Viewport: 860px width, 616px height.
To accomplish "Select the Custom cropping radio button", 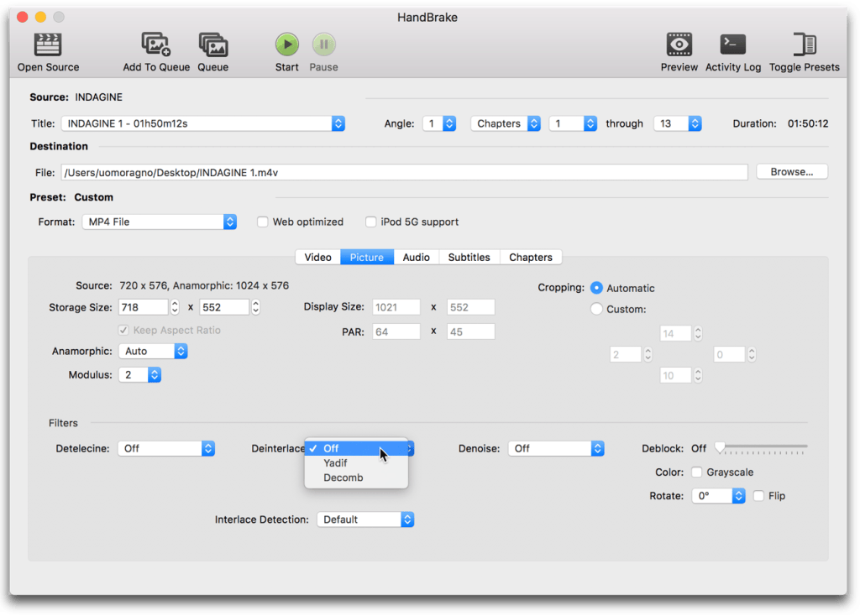I will tap(596, 309).
